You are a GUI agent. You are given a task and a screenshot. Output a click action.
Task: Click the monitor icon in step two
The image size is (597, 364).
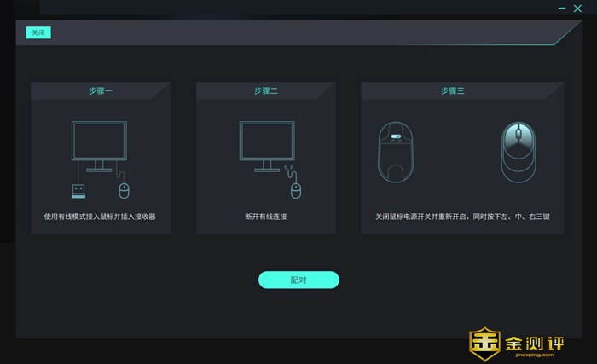pyautogui.click(x=267, y=147)
